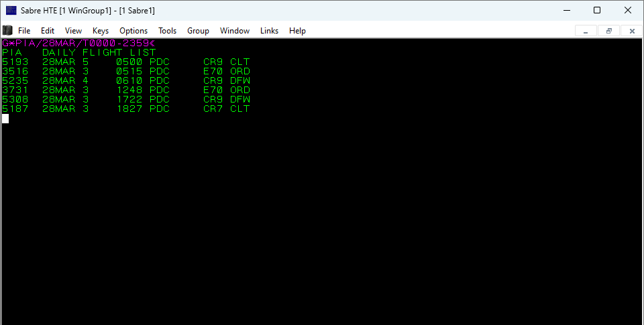Viewport: 644px width, 325px height.
Task: Close the inner Sabre1 document window
Action: 632,31
